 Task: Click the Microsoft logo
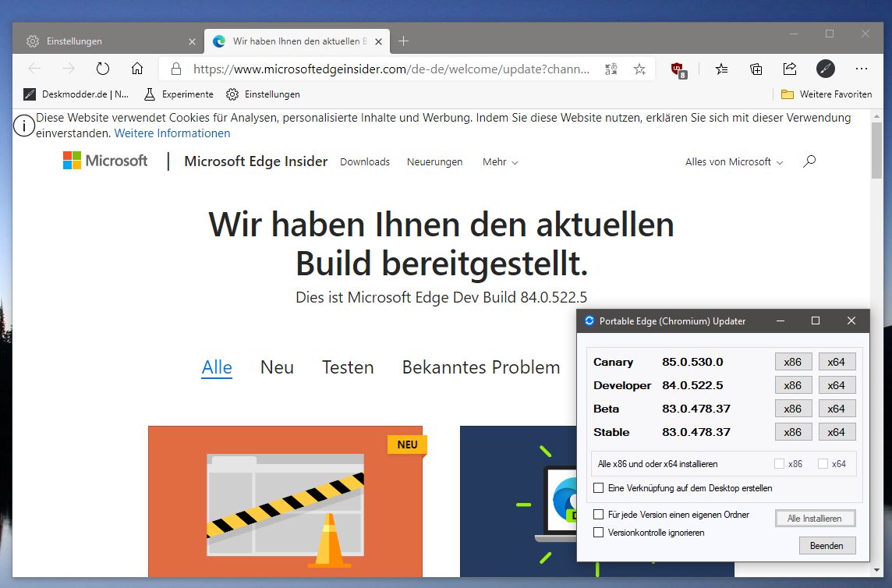click(105, 161)
